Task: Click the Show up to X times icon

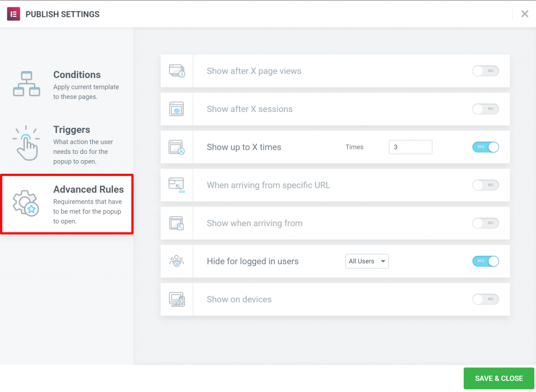Action: [x=177, y=147]
